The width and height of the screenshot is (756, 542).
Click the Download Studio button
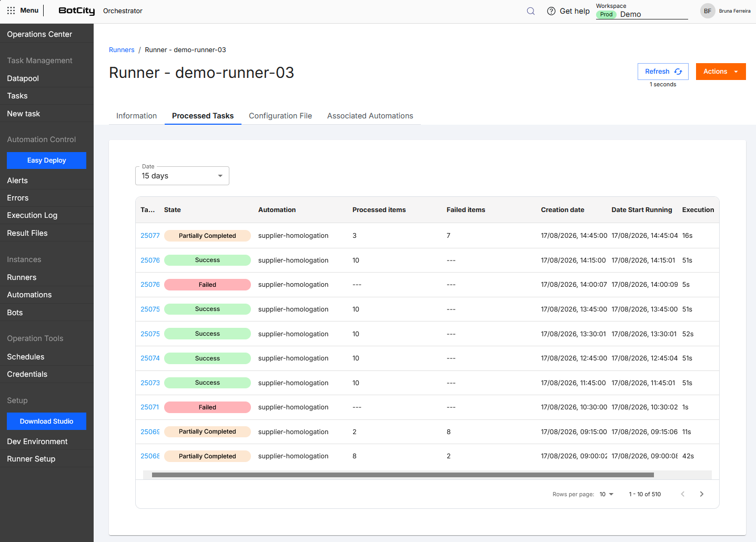click(x=46, y=421)
